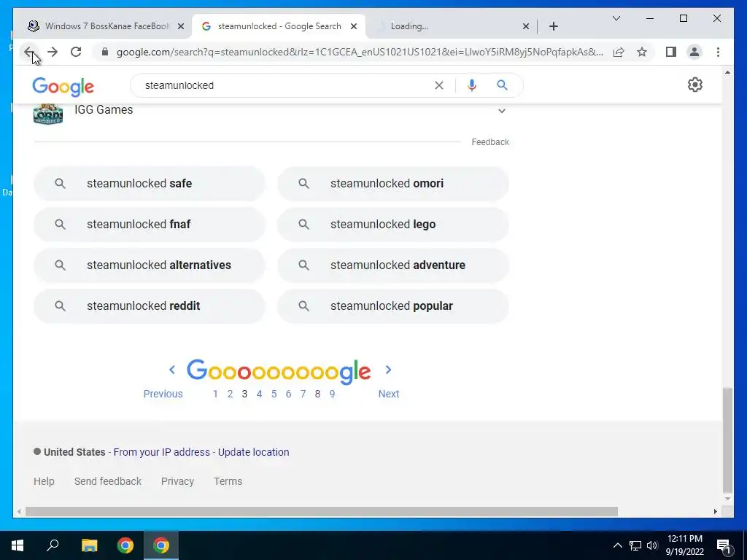The height and width of the screenshot is (560, 747).
Task: Jump to results page 1
Action: point(215,394)
